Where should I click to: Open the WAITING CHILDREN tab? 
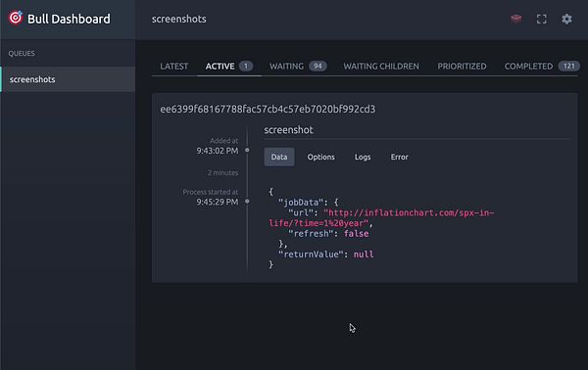381,67
